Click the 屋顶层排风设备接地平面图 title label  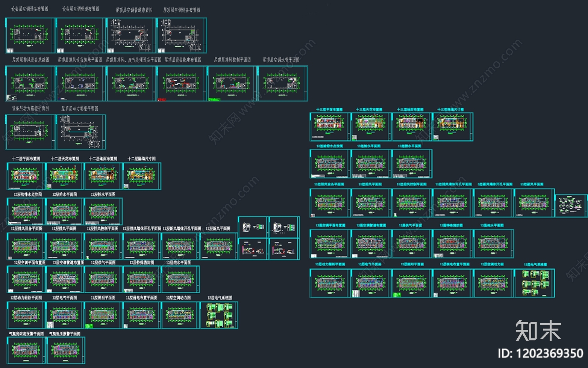click(x=80, y=60)
